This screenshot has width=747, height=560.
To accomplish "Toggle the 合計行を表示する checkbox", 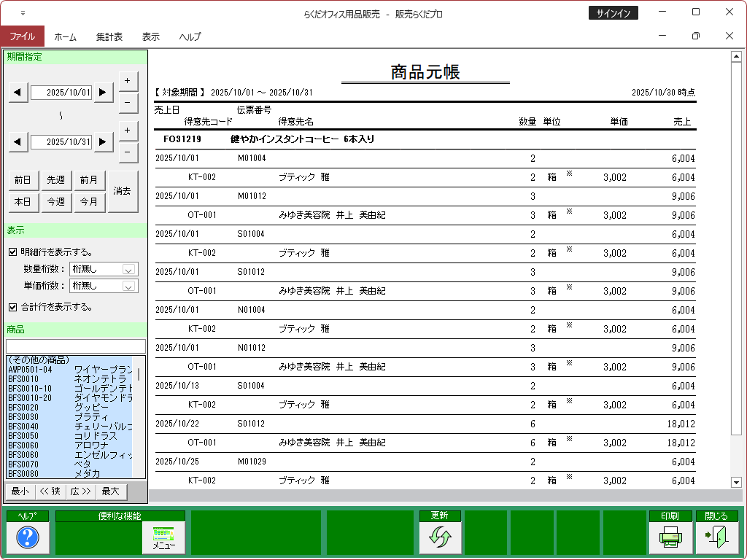I will tap(12, 307).
